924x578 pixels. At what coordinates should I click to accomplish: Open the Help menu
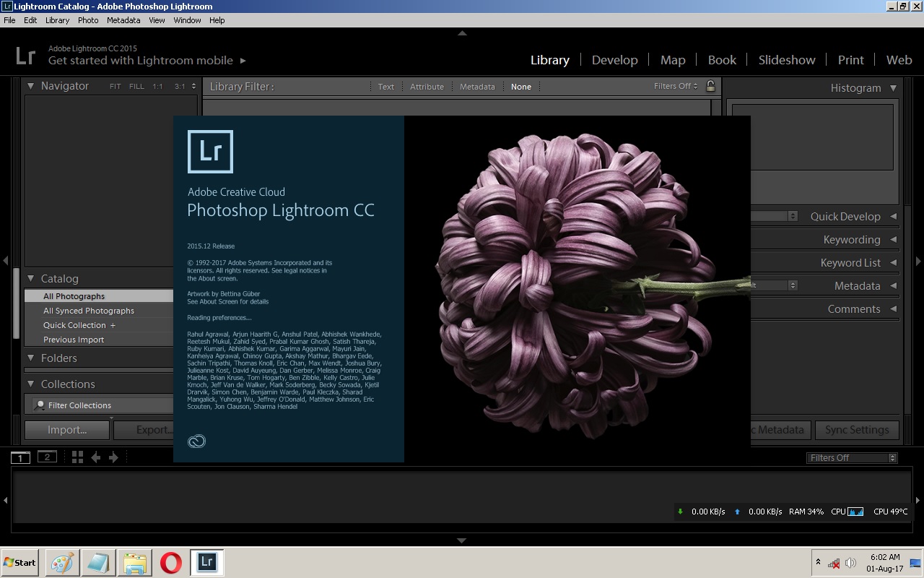(x=217, y=20)
